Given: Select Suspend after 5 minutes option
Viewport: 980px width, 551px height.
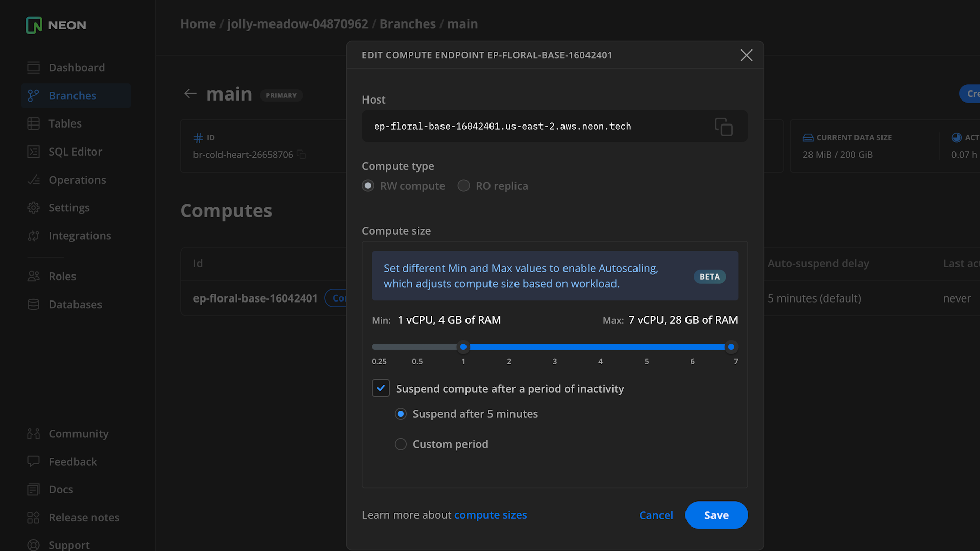Looking at the screenshot, I should pos(401,414).
